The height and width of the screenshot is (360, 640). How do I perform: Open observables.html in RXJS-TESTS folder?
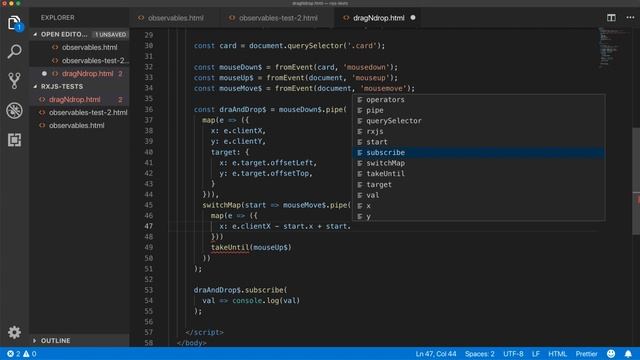click(80, 125)
